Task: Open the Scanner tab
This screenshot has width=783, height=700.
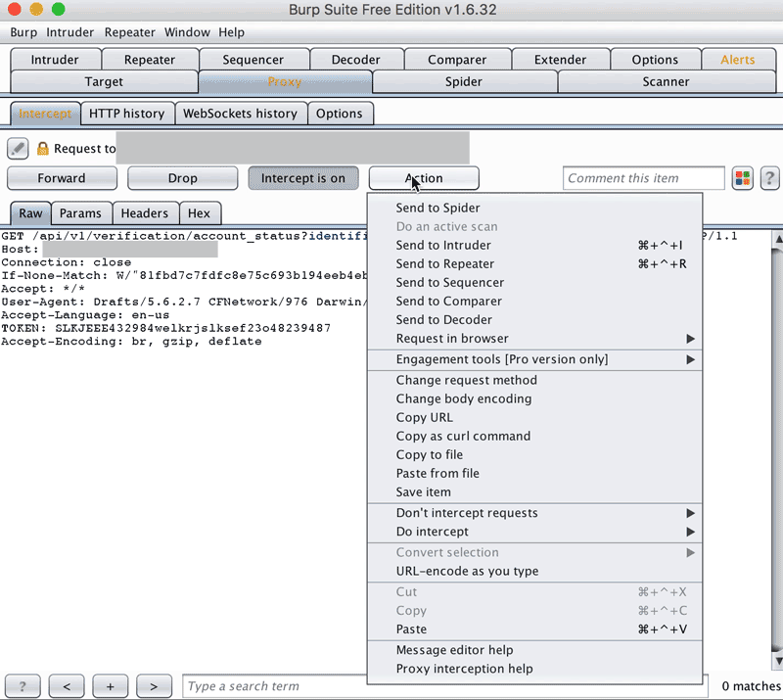Action: coord(667,81)
